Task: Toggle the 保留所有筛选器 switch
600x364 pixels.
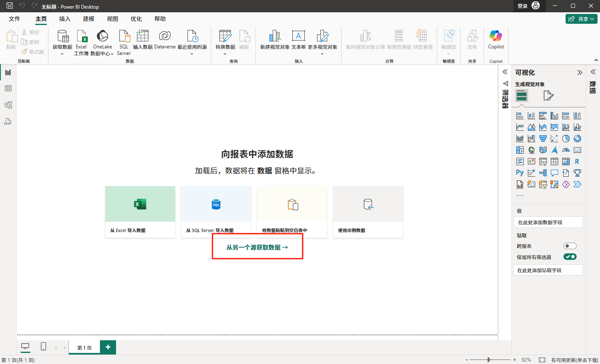Action: 570,257
